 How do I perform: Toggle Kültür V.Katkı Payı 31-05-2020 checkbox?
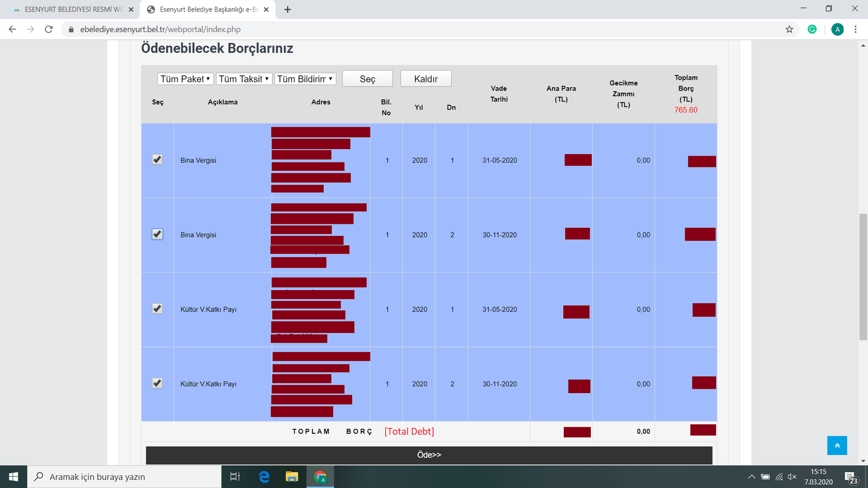click(157, 309)
